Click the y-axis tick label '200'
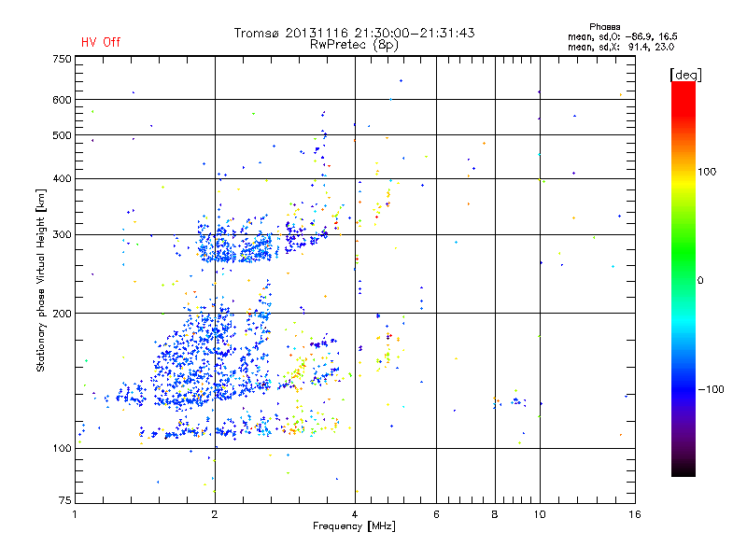This screenshot has width=747, height=560. [62, 314]
